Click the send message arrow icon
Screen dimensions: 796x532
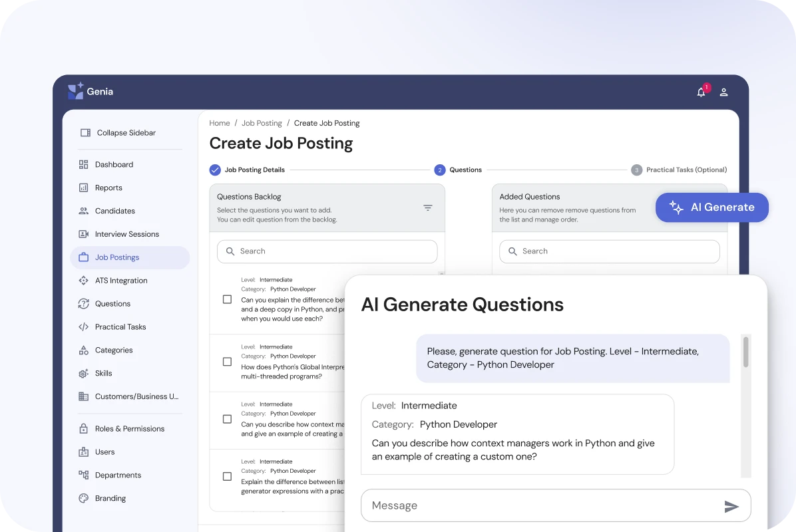click(731, 507)
